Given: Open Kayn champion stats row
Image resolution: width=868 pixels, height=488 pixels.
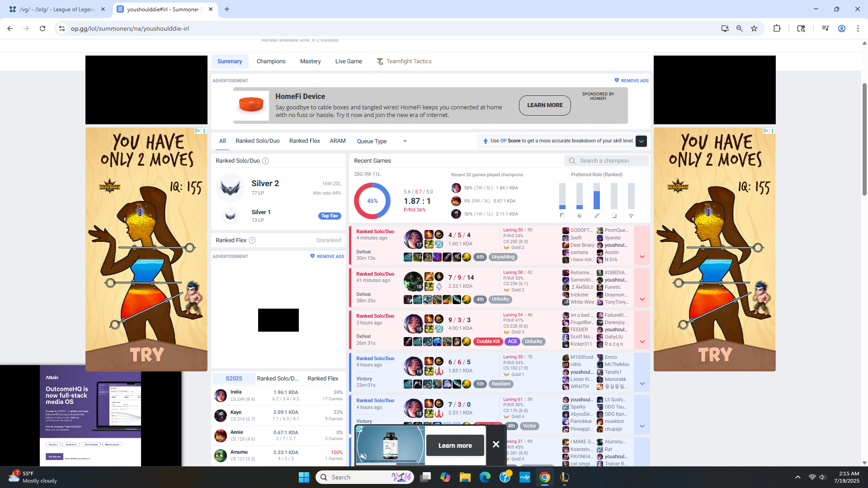Looking at the screenshot, I should pyautogui.click(x=278, y=416).
